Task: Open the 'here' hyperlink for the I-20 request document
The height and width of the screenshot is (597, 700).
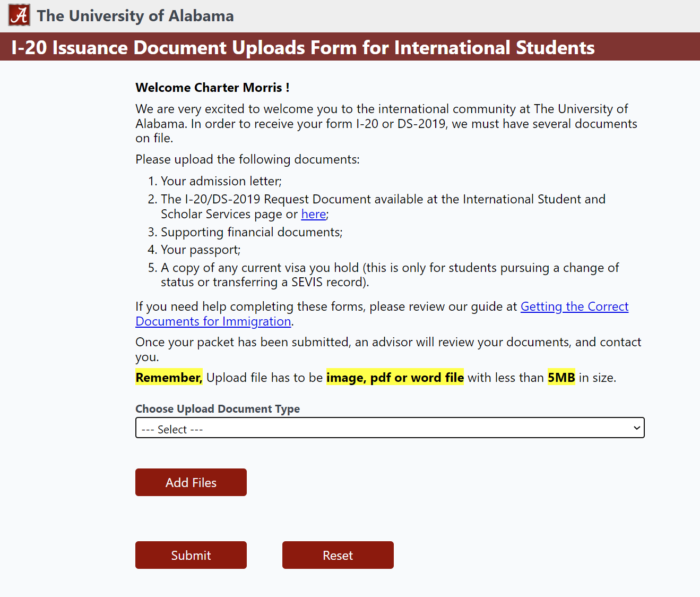Action: click(313, 214)
